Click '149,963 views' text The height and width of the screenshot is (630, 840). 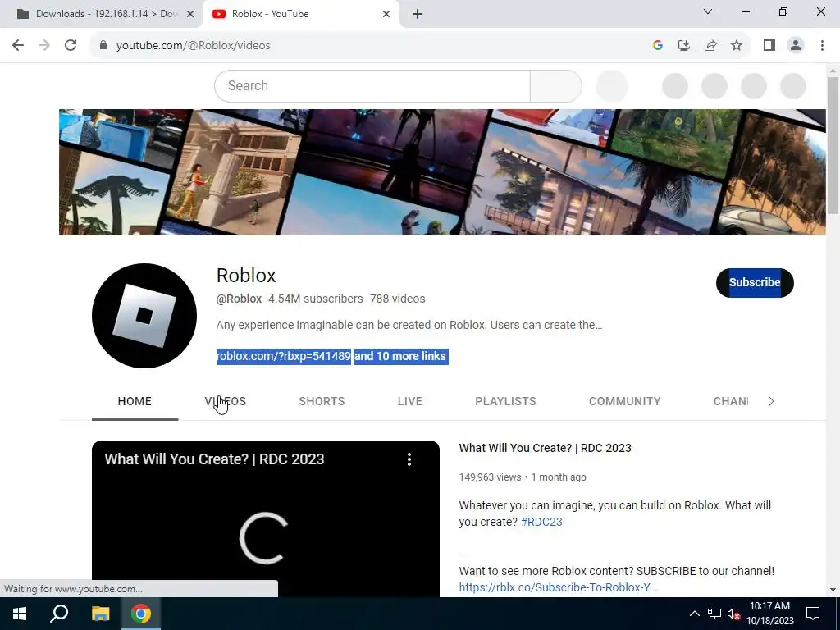coord(490,477)
